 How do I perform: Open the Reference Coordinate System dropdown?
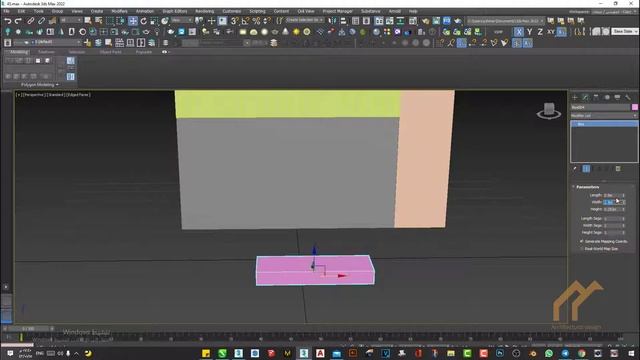[181, 20]
